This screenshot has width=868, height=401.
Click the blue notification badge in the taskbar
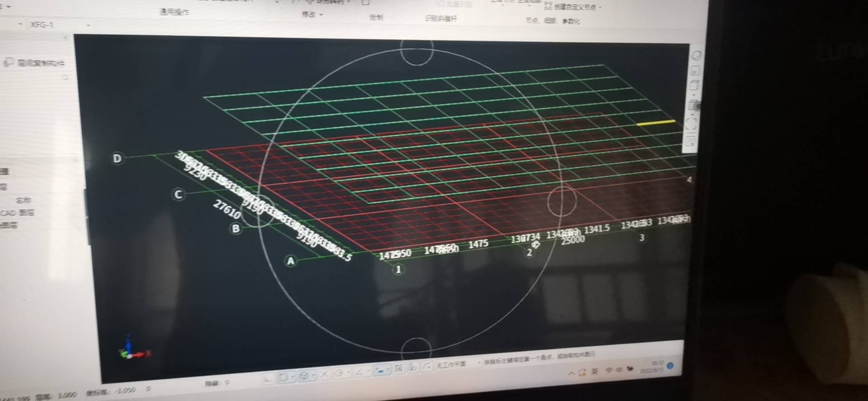(x=670, y=366)
